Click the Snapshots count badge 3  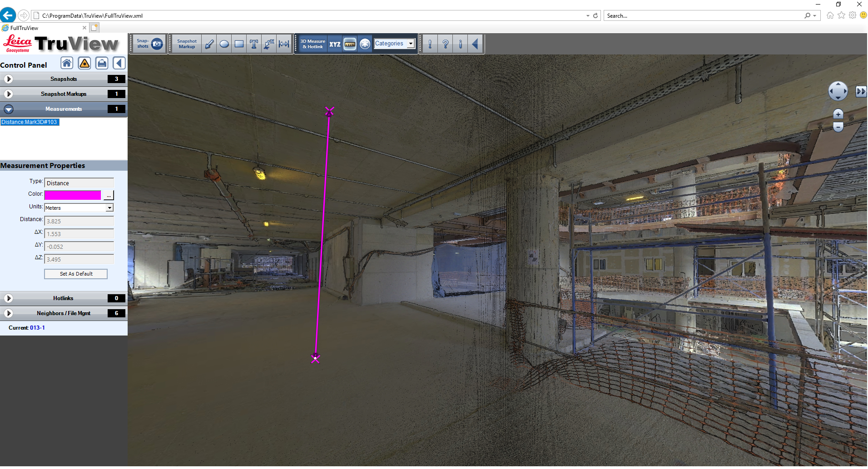point(116,79)
